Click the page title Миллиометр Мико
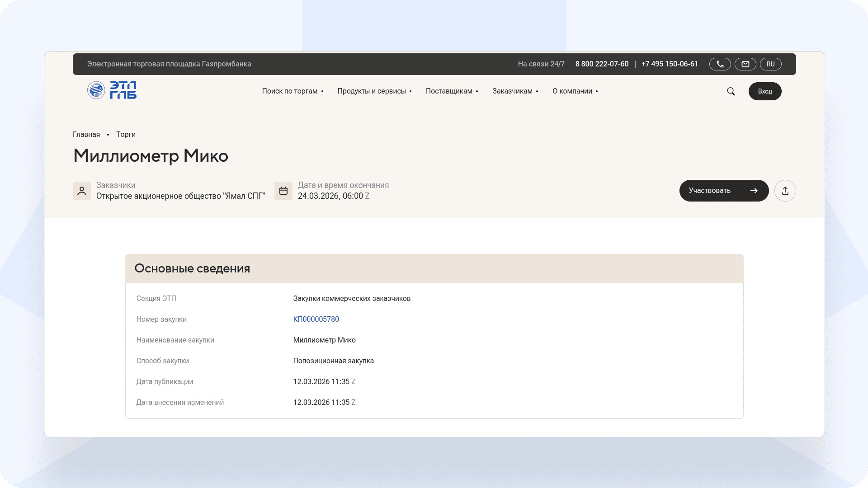The width and height of the screenshot is (868, 488). point(151,156)
